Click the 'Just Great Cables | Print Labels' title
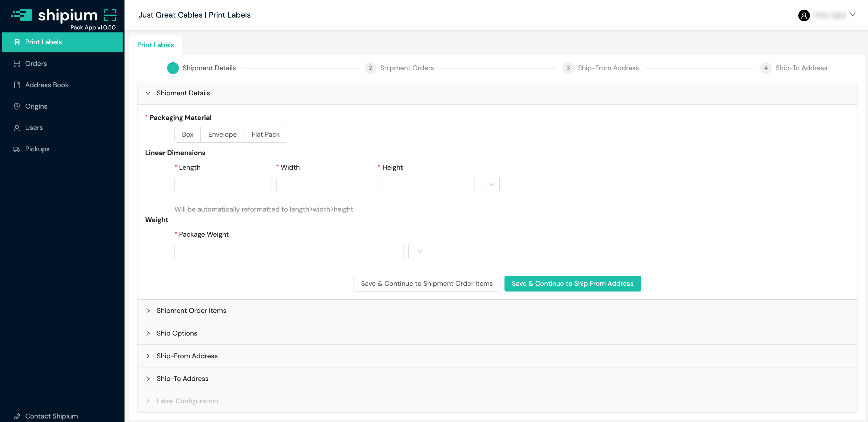The height and width of the screenshot is (422, 868). click(x=194, y=15)
